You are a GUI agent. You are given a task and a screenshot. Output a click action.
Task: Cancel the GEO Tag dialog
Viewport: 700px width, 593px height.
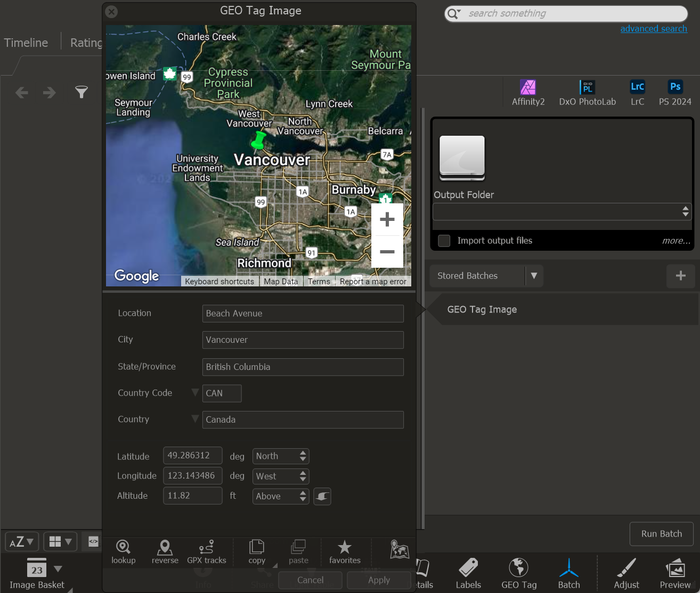click(x=310, y=580)
